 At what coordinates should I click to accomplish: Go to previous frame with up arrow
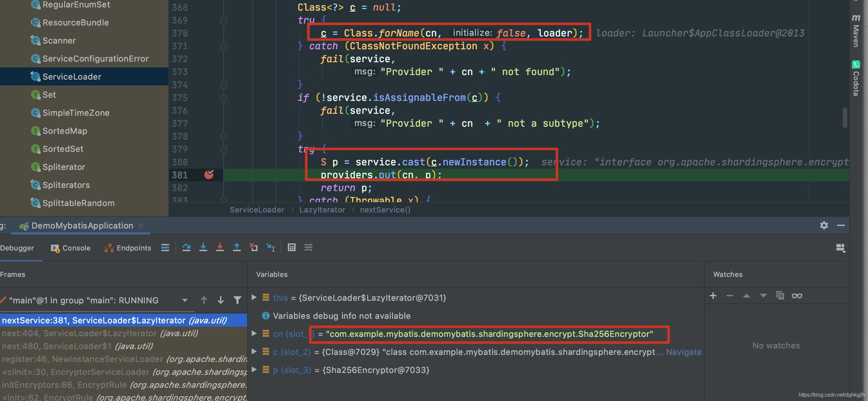coord(204,300)
